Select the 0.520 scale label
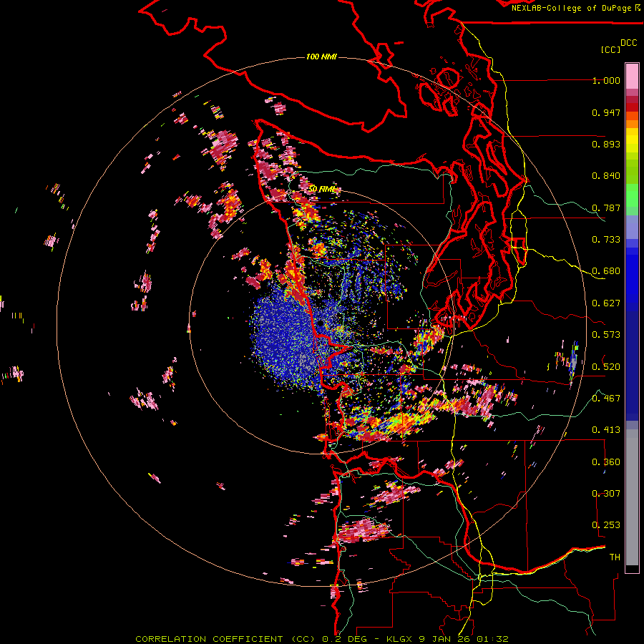 tap(606, 366)
